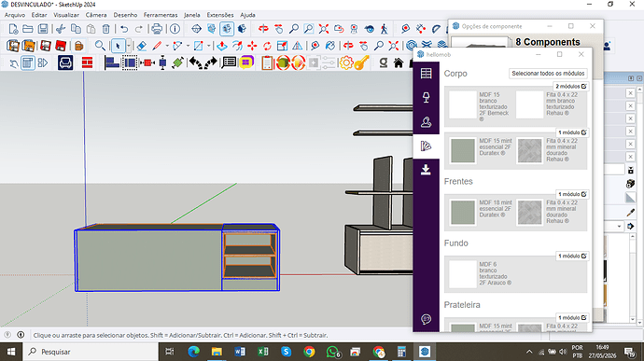The width and height of the screenshot is (644, 361).
Task: Activate the Walk tool icon
Action: coord(384,29)
